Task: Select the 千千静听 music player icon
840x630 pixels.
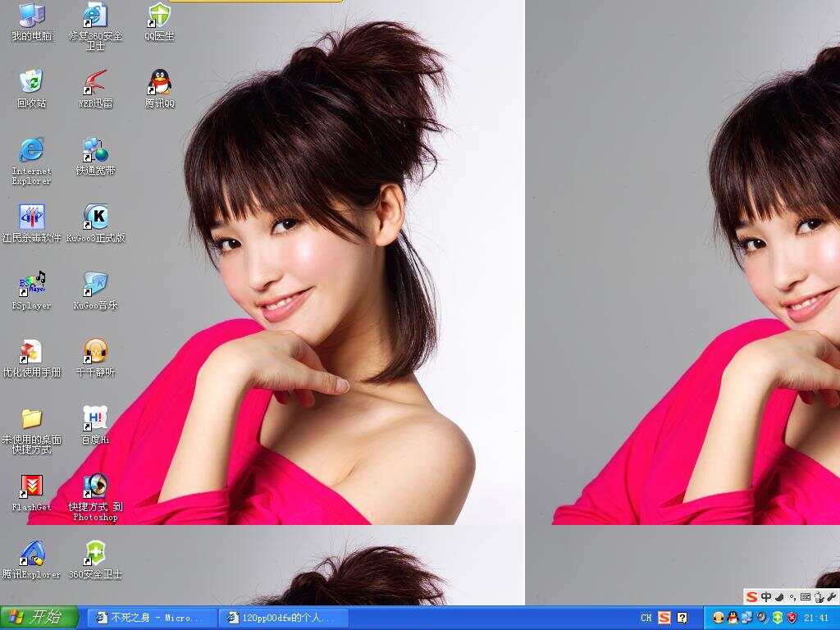Action: [x=95, y=358]
